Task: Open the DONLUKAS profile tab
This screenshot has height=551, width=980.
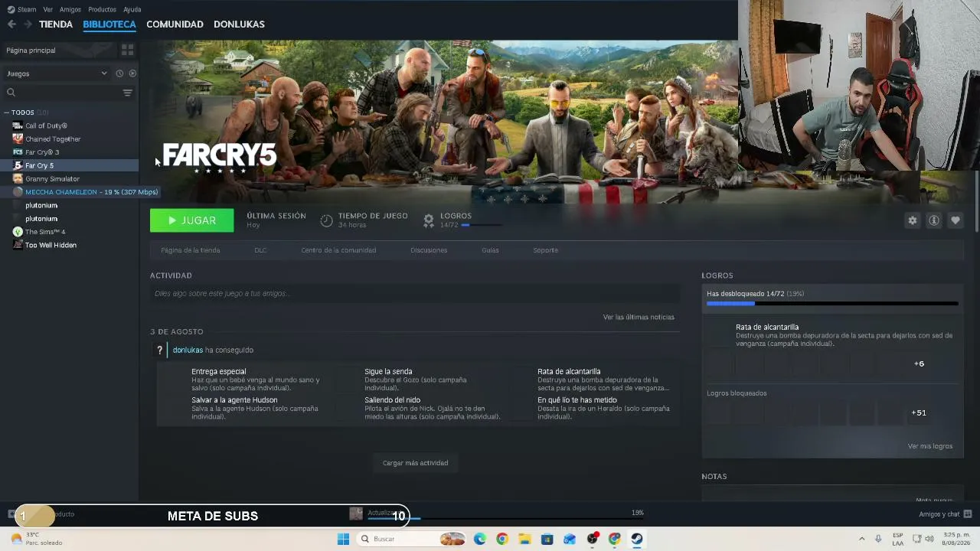Action: (x=239, y=24)
